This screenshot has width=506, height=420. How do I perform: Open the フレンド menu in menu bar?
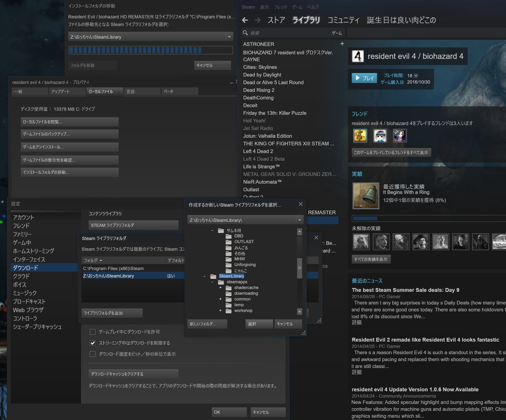(x=281, y=7)
